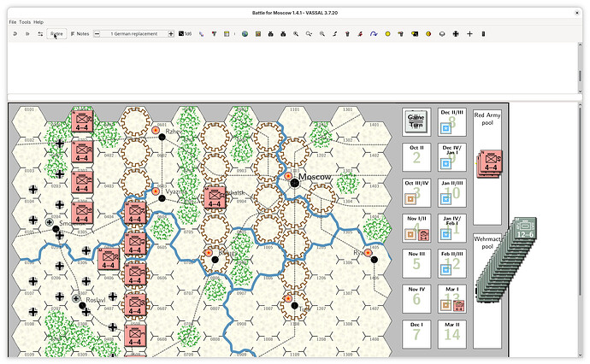Click the globe icon in the toolbar
Screen dimensions: 590x364
(x=245, y=33)
